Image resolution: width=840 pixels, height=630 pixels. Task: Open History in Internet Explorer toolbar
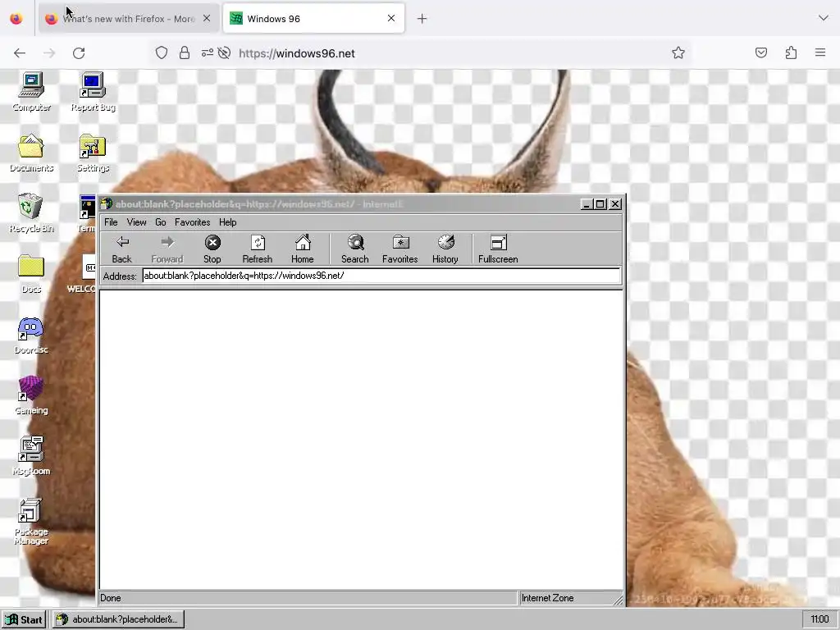coord(445,249)
